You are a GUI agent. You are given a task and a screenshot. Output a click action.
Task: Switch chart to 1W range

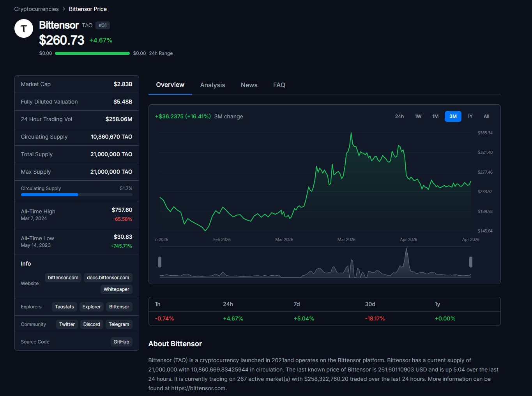pos(418,116)
